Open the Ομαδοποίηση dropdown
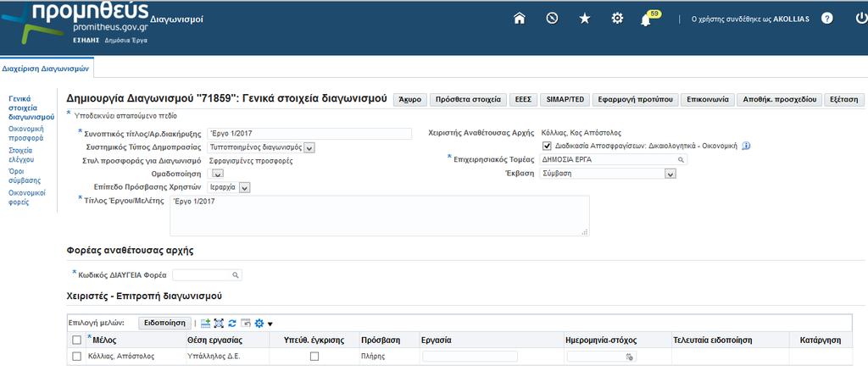Screen dimensions: 868x371 tap(218, 174)
